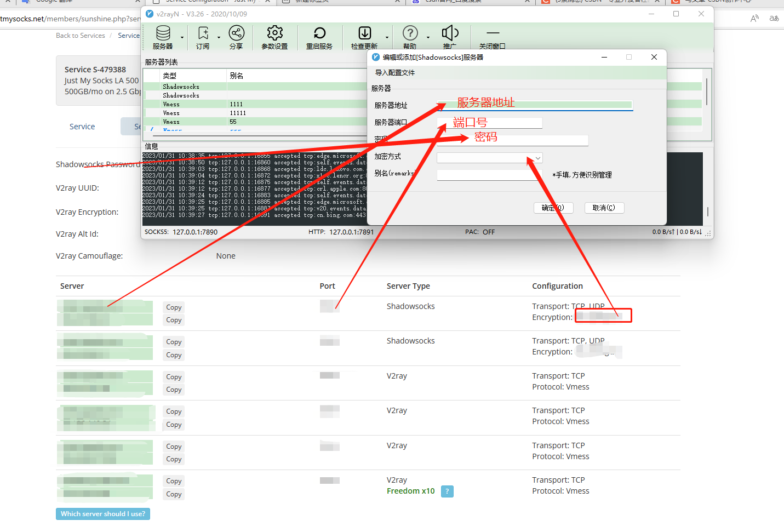The height and width of the screenshot is (532, 784).
Task: Click the 服务器端口 port input field
Action: coord(490,123)
